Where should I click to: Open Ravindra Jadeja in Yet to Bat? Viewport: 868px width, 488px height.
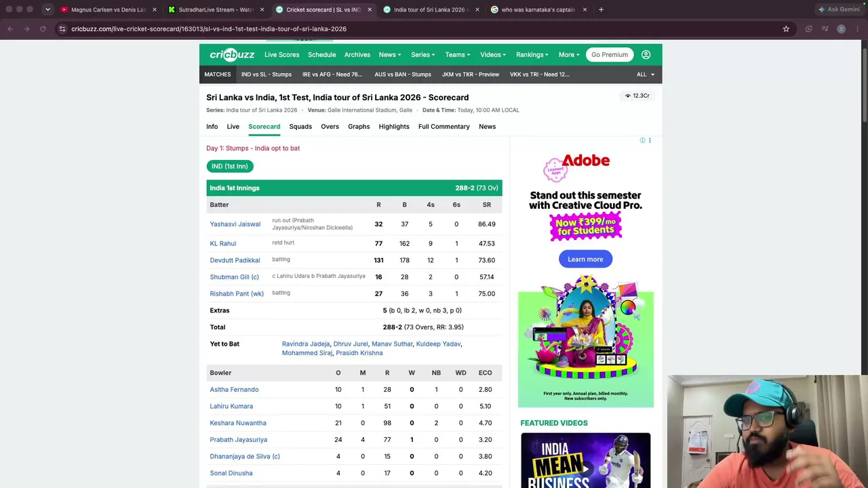pyautogui.click(x=306, y=344)
